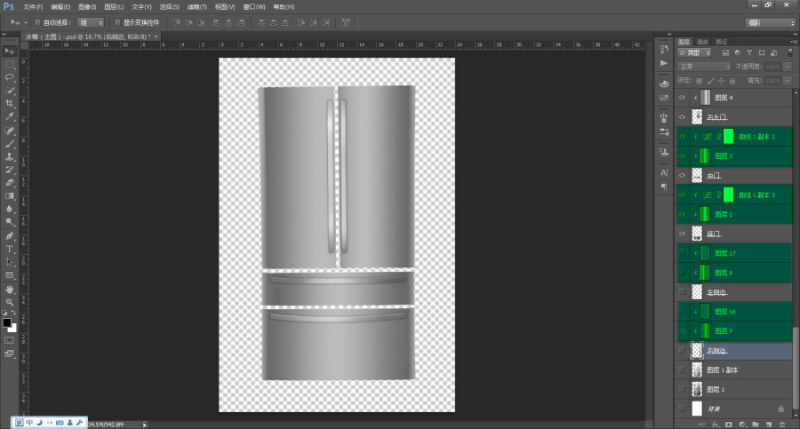Select the Lasso tool
This screenshot has height=429, width=800.
click(9, 78)
